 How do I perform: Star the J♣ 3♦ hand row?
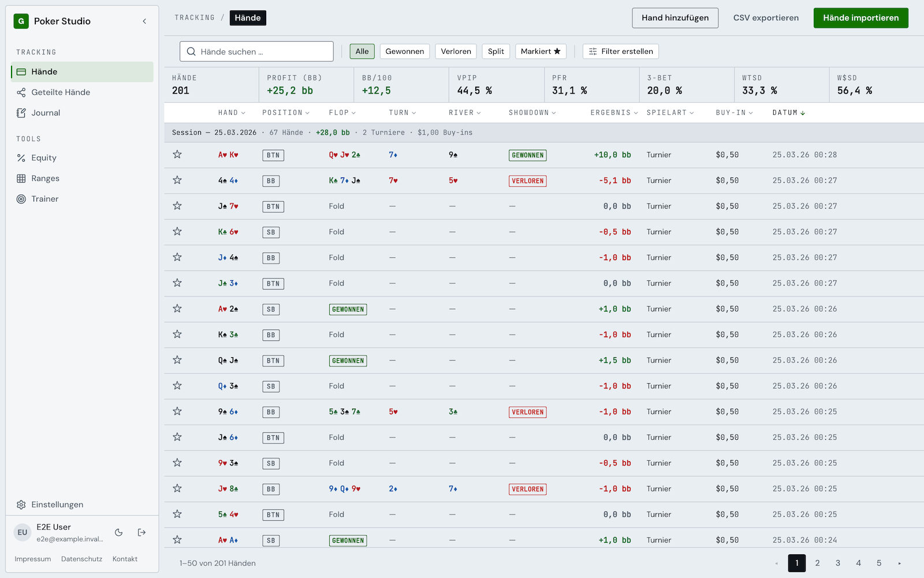click(177, 283)
